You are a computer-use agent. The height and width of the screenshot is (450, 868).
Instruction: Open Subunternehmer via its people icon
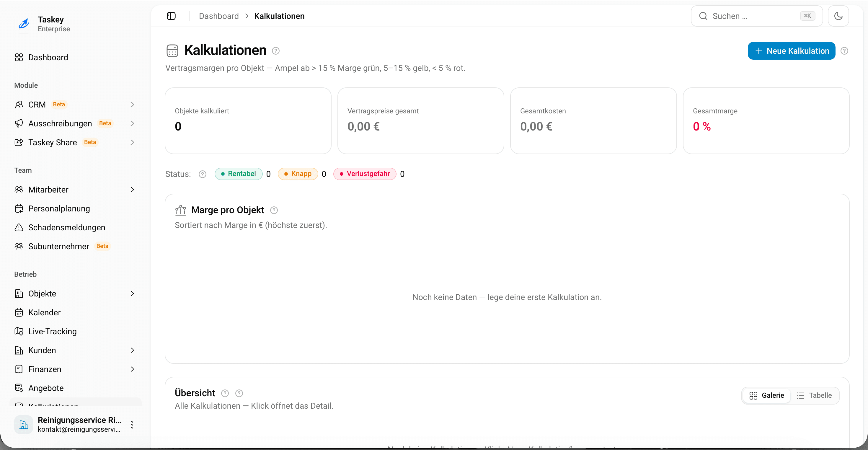(19, 246)
